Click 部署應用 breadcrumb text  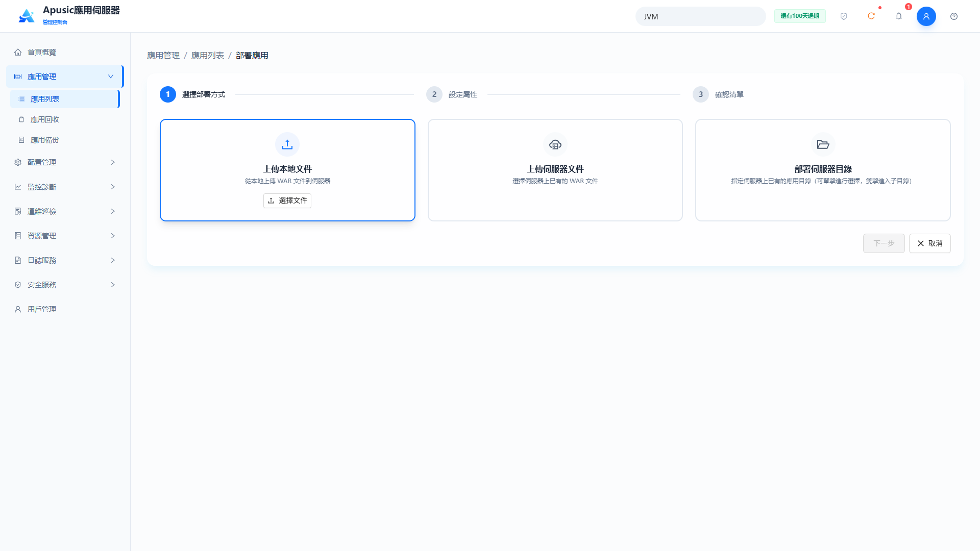(x=252, y=55)
